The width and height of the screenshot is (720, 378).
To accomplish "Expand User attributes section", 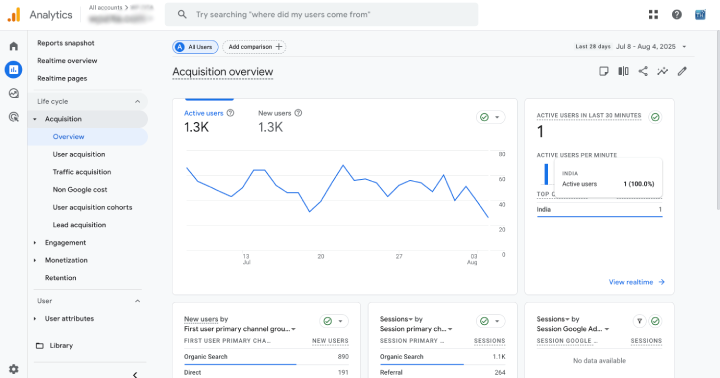I will coord(35,318).
